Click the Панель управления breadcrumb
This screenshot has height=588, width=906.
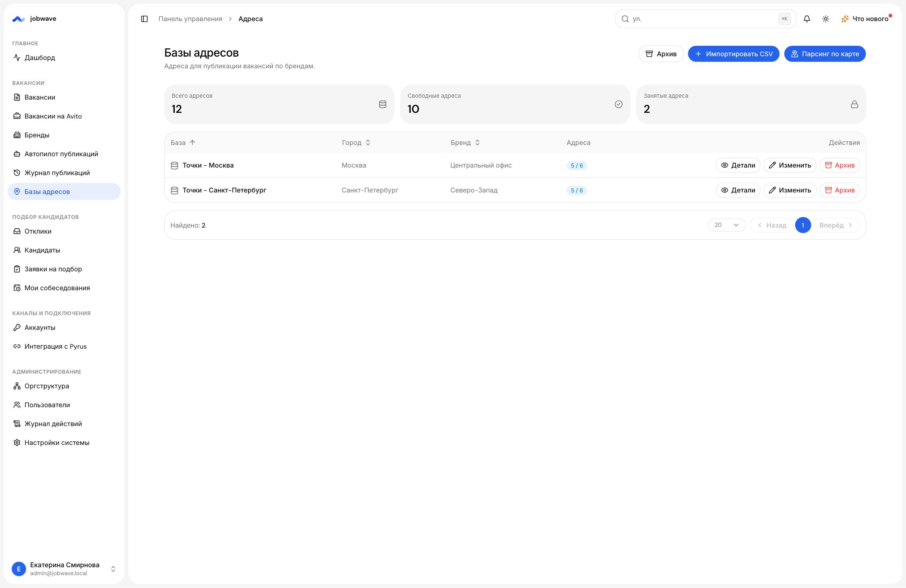coord(190,18)
